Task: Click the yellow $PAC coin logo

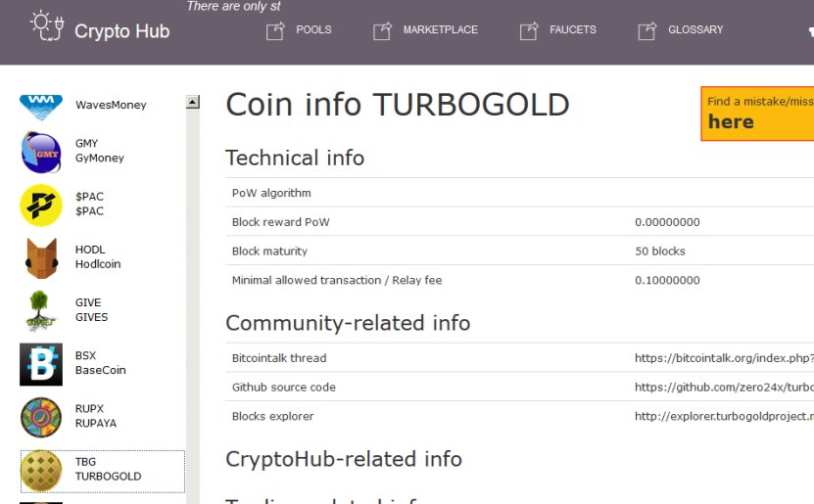Action: (x=41, y=206)
